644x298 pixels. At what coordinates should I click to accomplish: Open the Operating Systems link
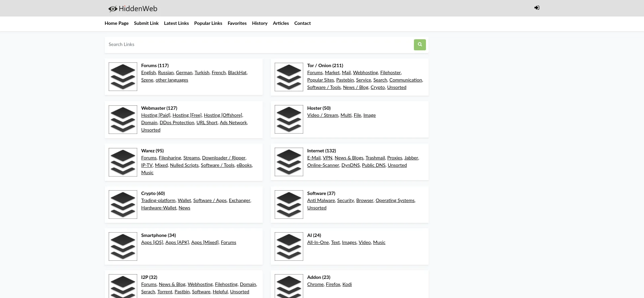coord(395,201)
